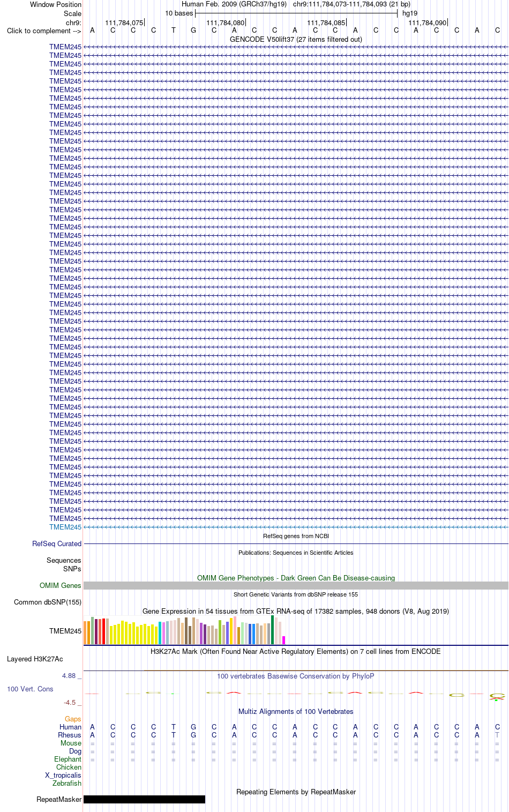Screen dimensions: 509x812
Task: Click the 111,784,090 position marker
Action: 428,23
